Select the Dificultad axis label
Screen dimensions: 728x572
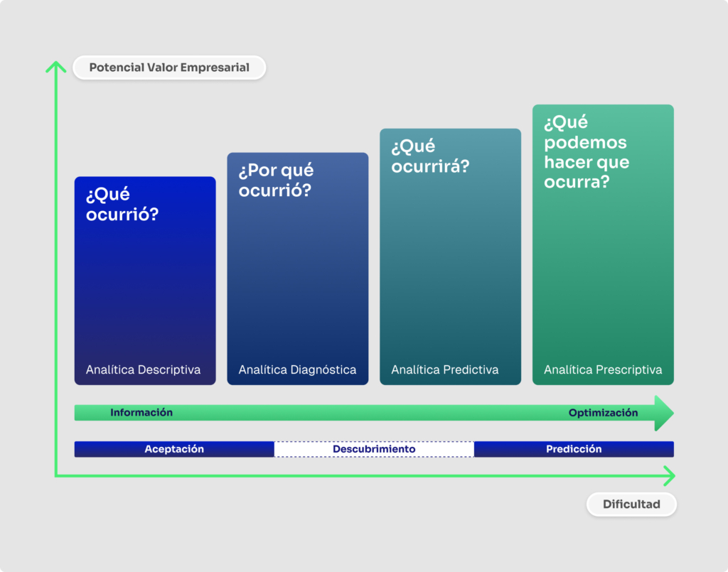[631, 504]
